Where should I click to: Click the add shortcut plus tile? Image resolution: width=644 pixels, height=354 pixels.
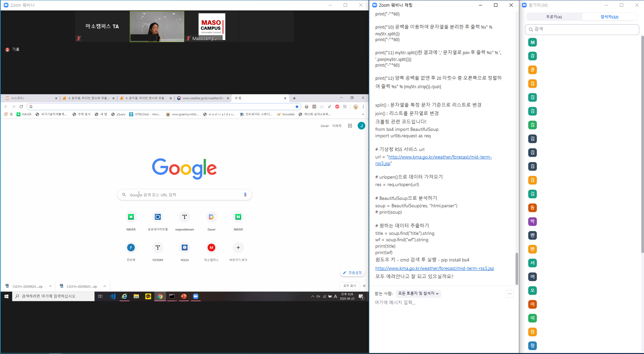tap(238, 248)
